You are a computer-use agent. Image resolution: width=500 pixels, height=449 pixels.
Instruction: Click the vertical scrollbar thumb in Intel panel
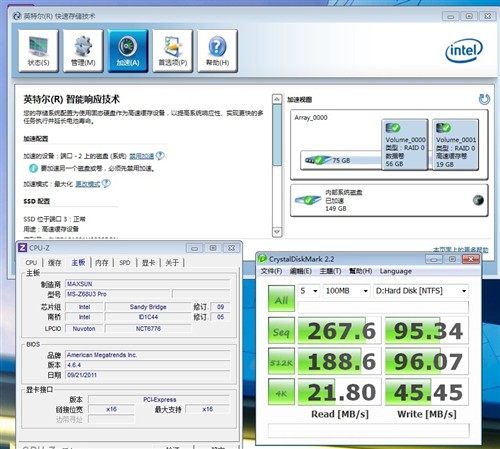277,135
